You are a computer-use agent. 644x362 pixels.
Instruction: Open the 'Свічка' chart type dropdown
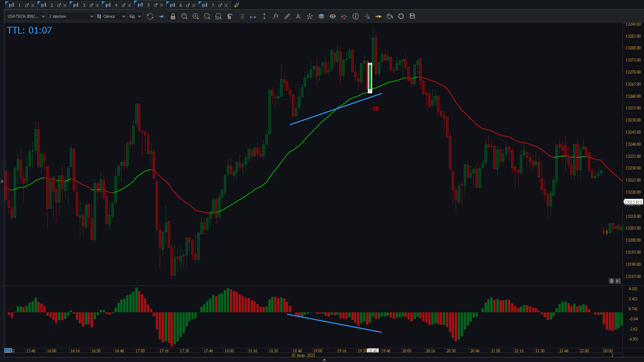tap(111, 16)
